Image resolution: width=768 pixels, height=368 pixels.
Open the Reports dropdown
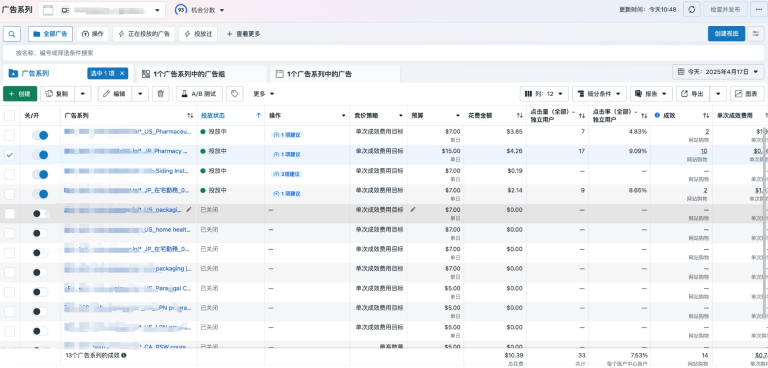[651, 94]
